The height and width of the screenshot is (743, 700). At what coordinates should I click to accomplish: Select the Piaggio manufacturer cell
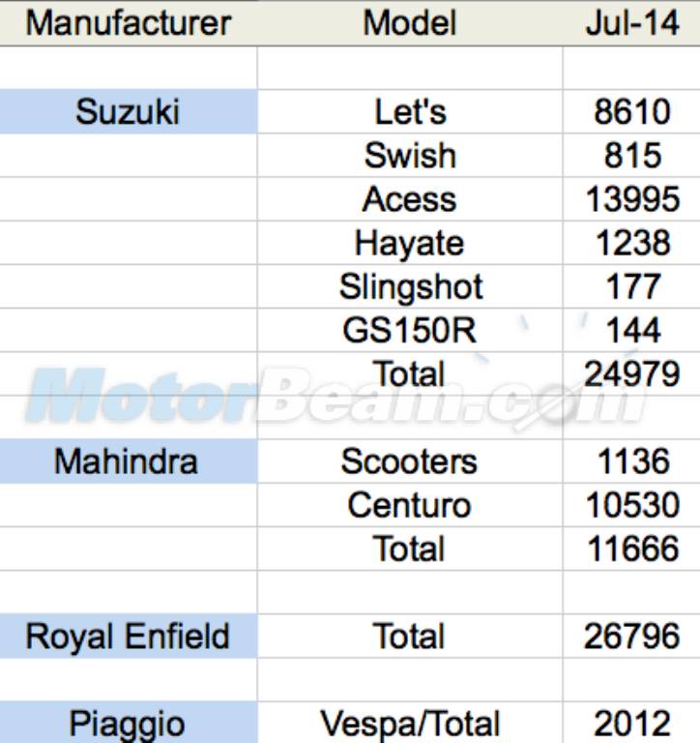point(128,723)
